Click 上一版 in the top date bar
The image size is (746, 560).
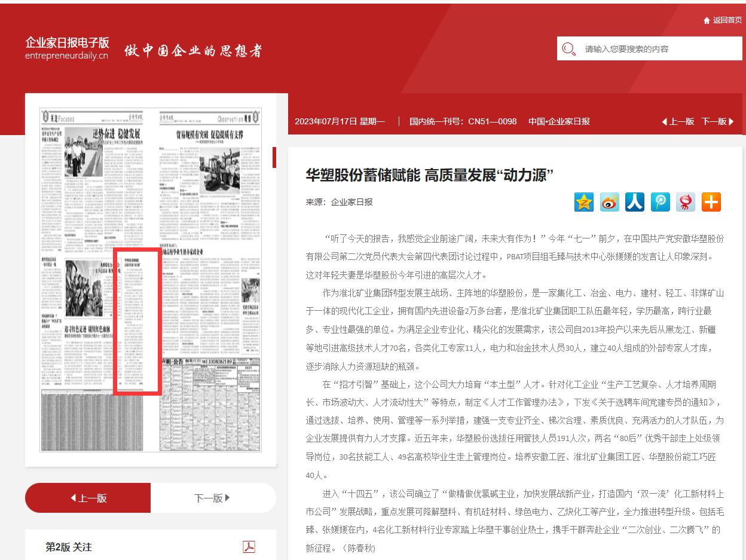(678, 121)
